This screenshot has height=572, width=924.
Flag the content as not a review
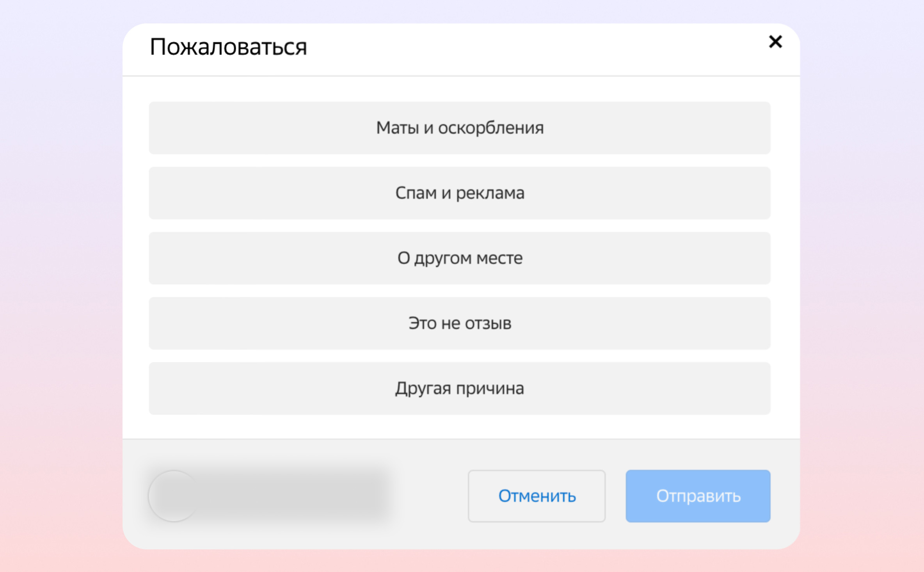pos(459,323)
